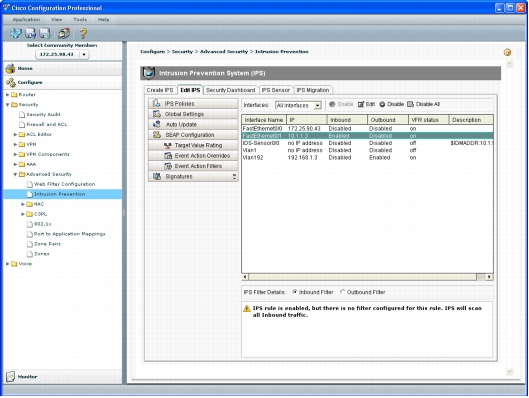
Task: Click the Event Action Overrides icon
Action: click(x=168, y=155)
